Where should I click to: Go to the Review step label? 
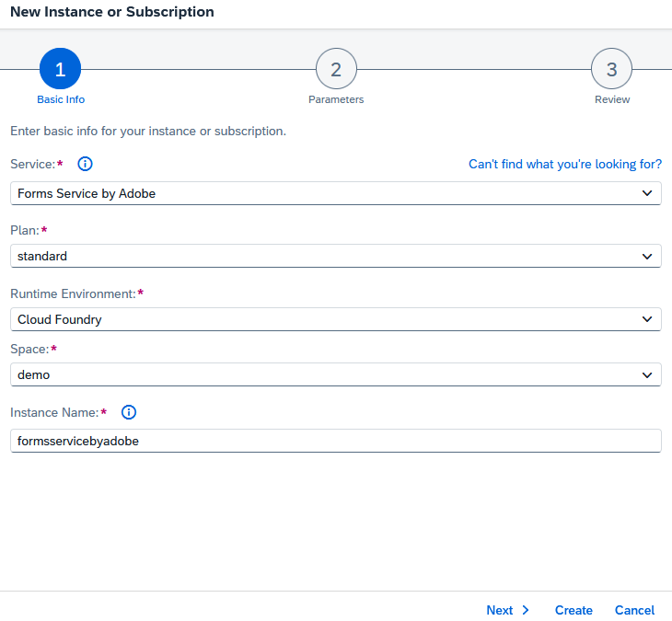[x=612, y=99]
